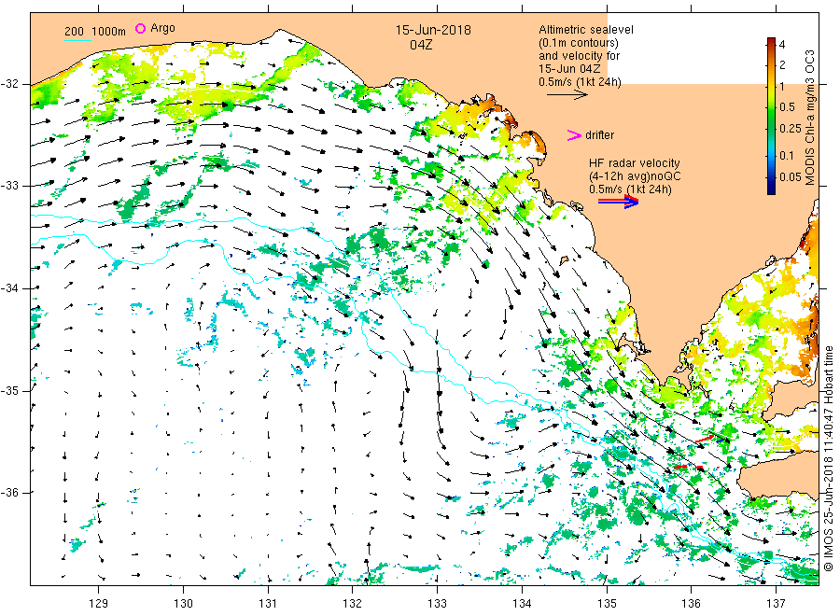Click the 132 longitude axis label

point(353,604)
